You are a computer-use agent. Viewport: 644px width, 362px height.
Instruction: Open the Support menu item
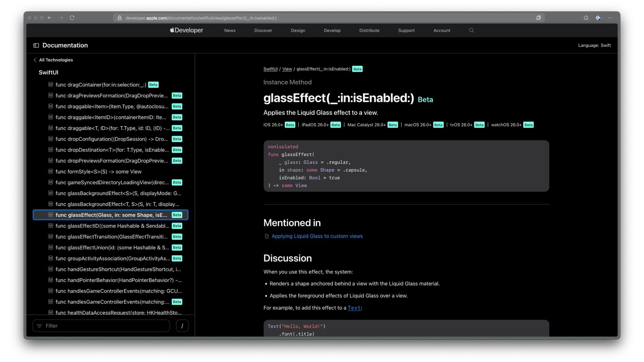[406, 30]
